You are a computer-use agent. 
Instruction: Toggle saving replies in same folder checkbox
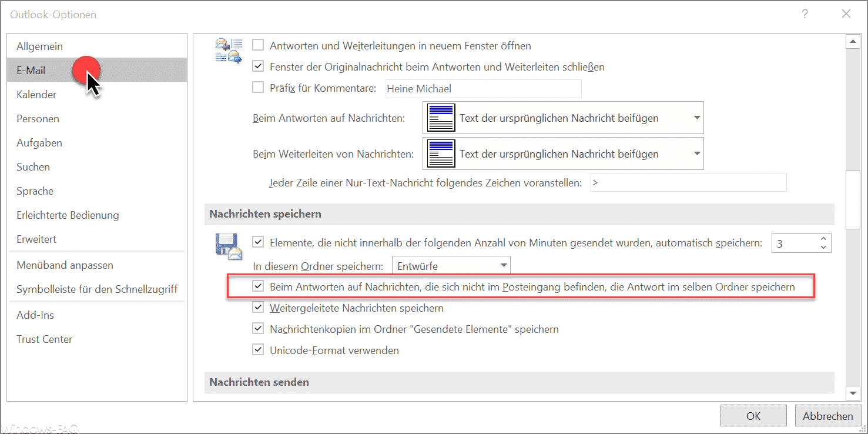(258, 286)
